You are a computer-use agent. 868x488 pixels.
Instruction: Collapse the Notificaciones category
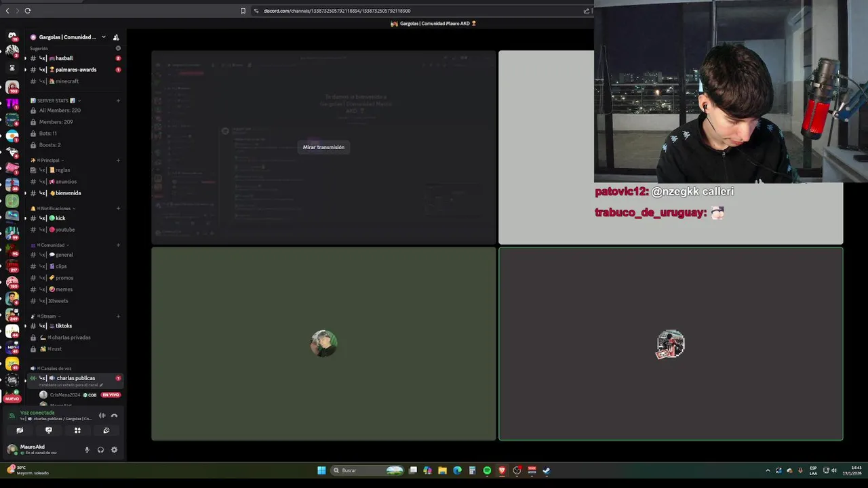[x=52, y=209]
